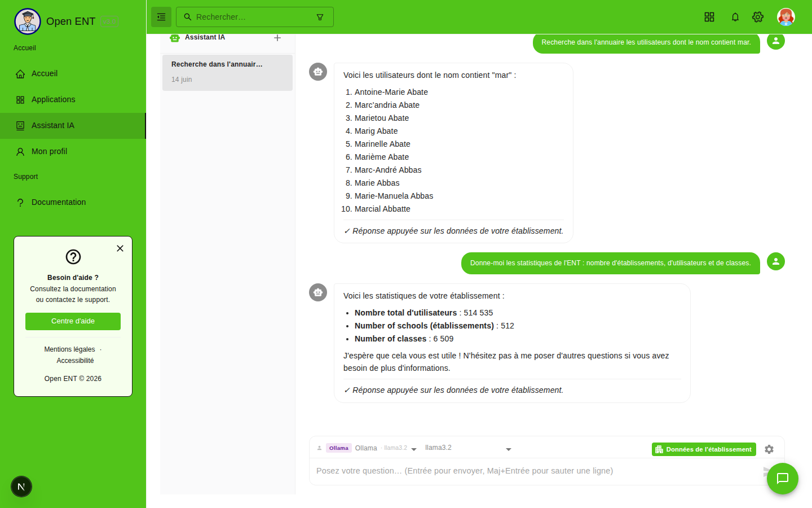Image resolution: width=812 pixels, height=508 pixels.
Task: Click the Open ENT logo avatar
Action: 28,21
